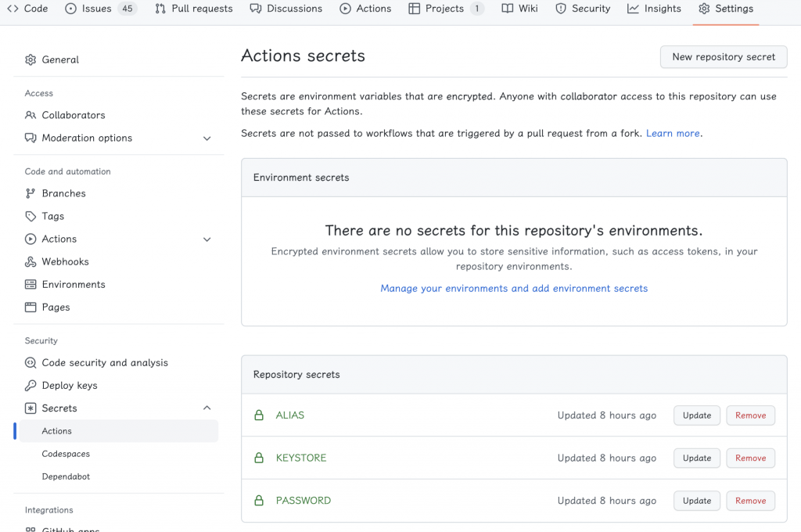Click the Environments icon in sidebar
The image size is (801, 532).
pos(31,285)
